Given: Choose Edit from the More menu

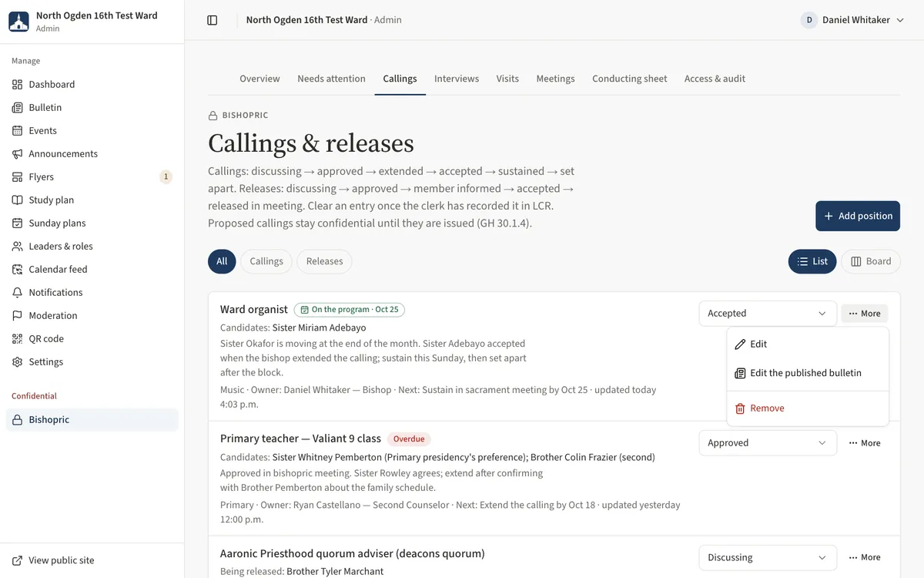Looking at the screenshot, I should pos(808,344).
